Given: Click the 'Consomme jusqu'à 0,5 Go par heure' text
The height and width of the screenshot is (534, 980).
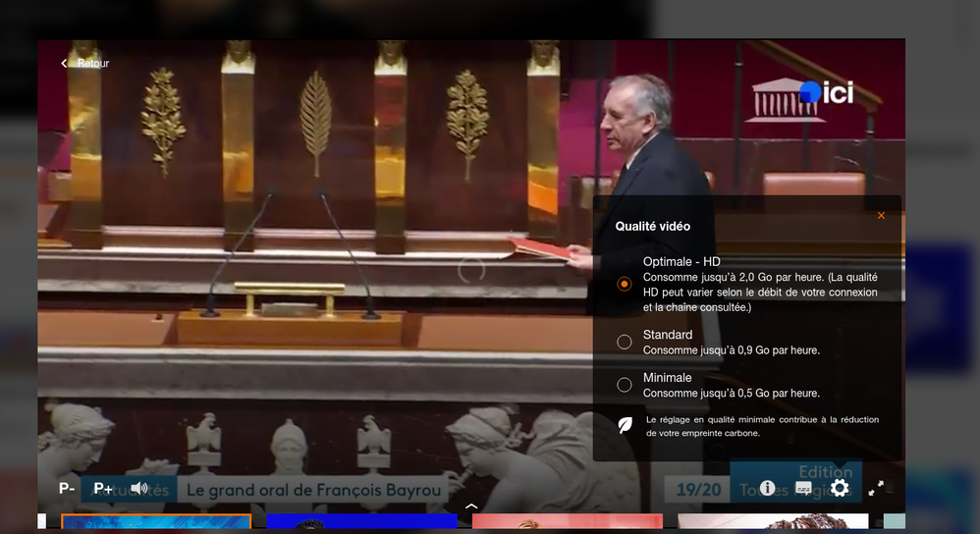Looking at the screenshot, I should tap(732, 394).
